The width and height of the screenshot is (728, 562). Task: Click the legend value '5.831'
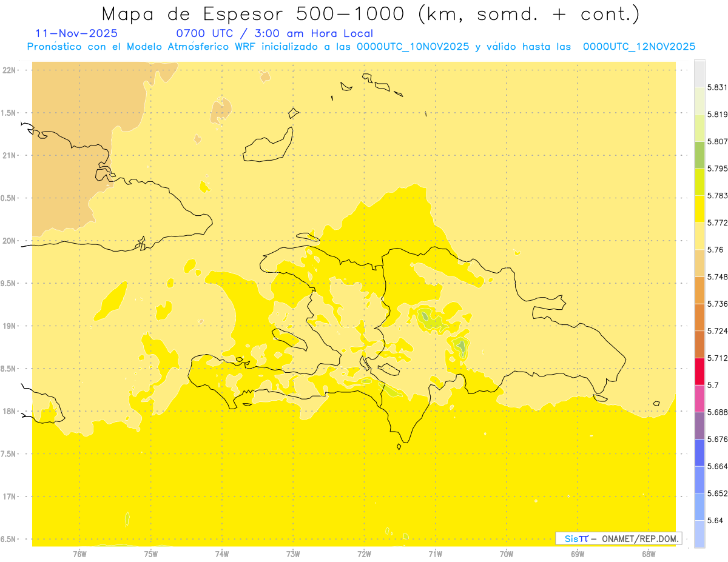tap(718, 87)
